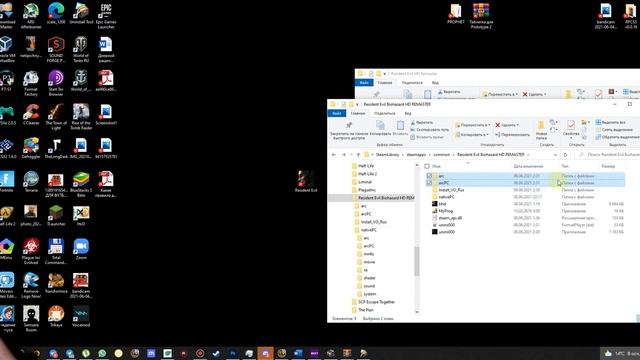Viewport: 640px width, 360px height.
Task: Open Copy To dropdown in ribbon
Action: point(471,134)
